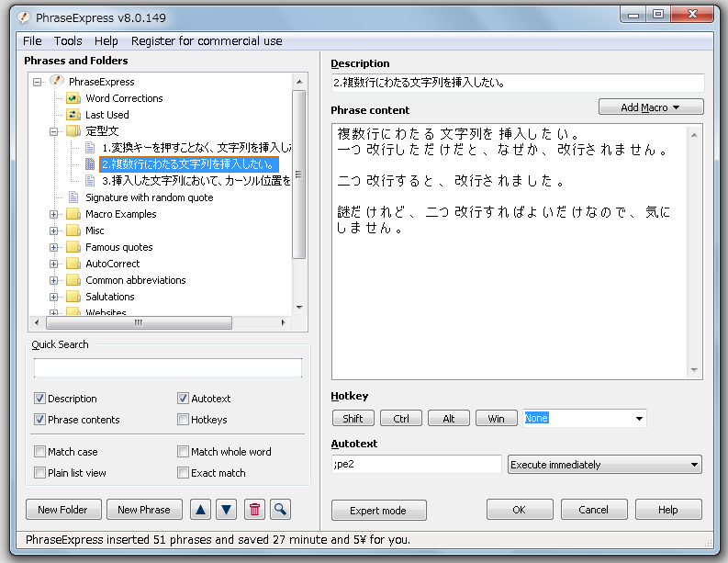Enable the Hotkeys search checkbox
This screenshot has height=563, width=728.
(183, 419)
